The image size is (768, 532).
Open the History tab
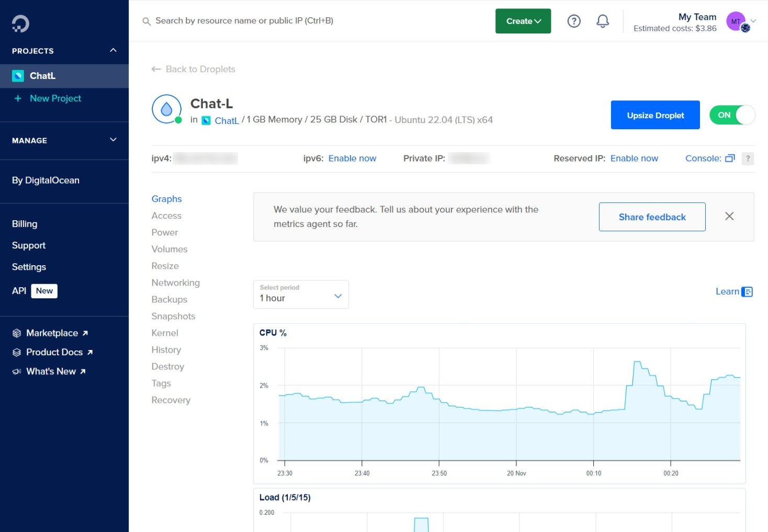[x=166, y=349]
